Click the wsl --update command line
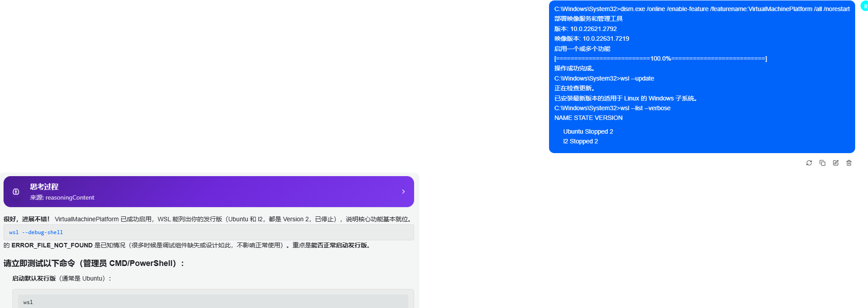This screenshot has height=308, width=868. tap(604, 78)
